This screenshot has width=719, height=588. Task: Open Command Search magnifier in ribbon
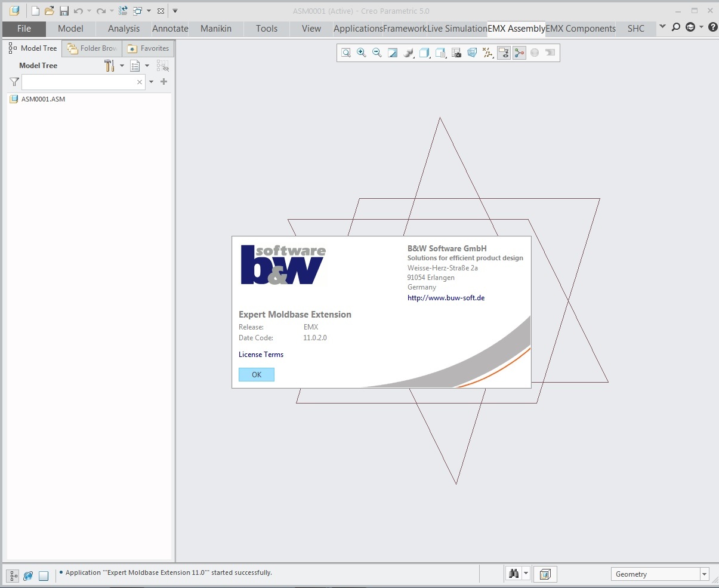click(676, 27)
